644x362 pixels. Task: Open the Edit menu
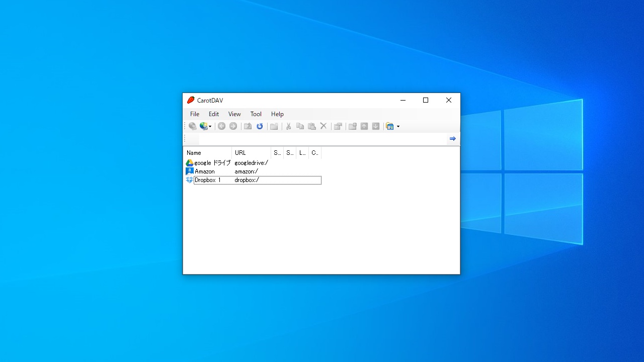coord(214,114)
